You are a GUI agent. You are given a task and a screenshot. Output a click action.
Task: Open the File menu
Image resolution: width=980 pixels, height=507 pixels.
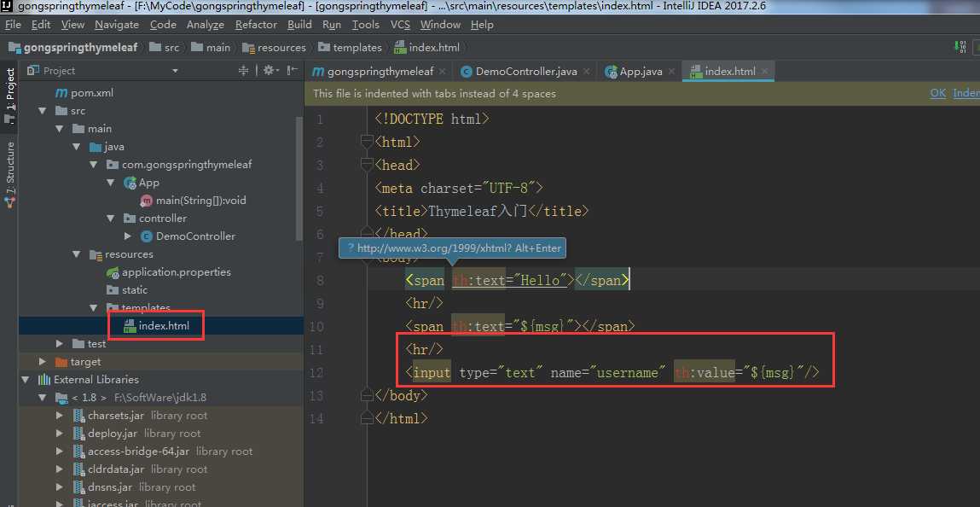pyautogui.click(x=13, y=25)
